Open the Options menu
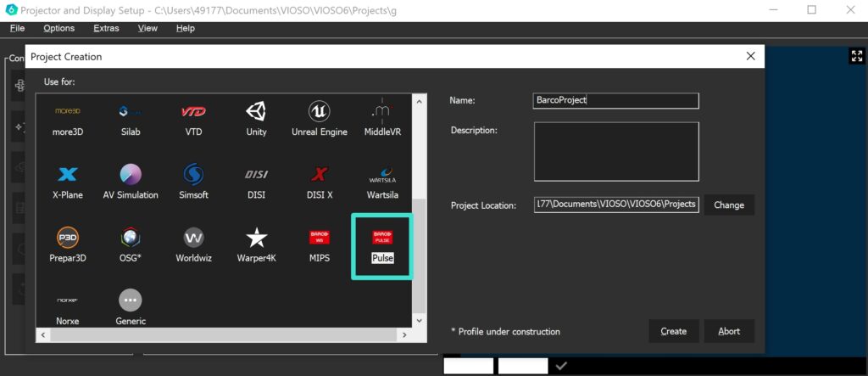The width and height of the screenshot is (868, 376). pyautogui.click(x=58, y=28)
